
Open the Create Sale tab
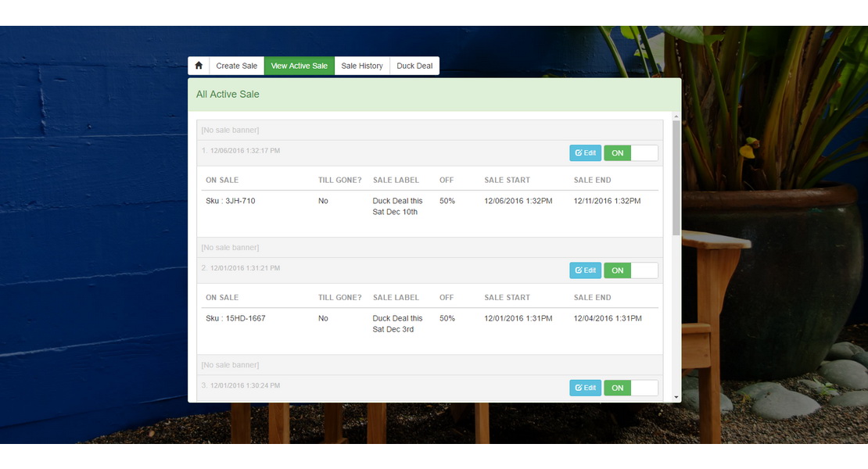point(236,66)
